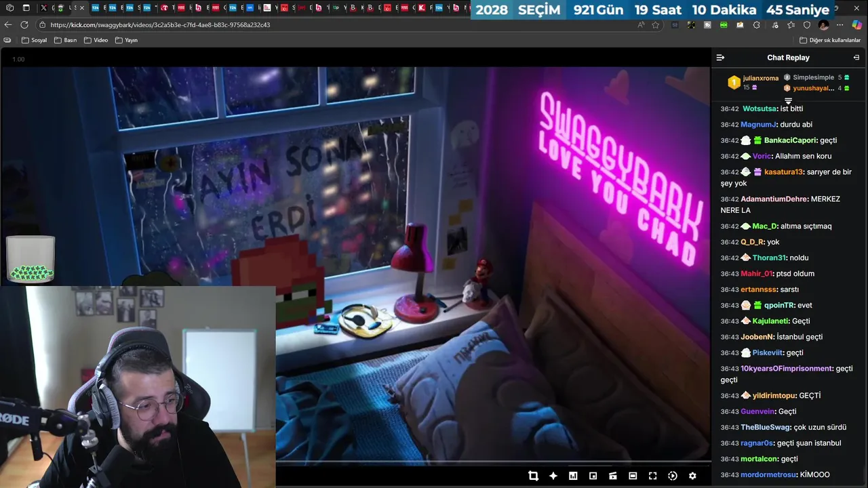Click username Mac_D in chat

tap(765, 226)
